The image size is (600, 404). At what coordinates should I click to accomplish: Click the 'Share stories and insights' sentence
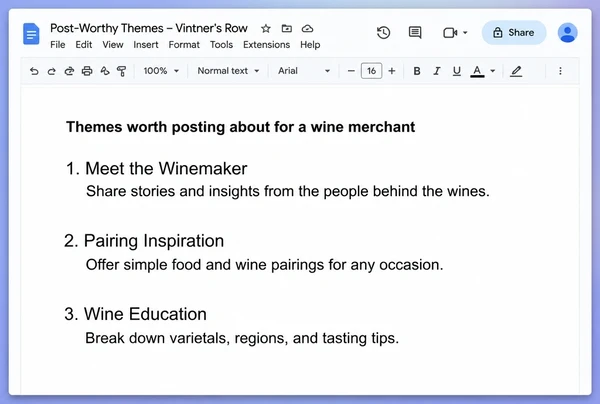[288, 191]
